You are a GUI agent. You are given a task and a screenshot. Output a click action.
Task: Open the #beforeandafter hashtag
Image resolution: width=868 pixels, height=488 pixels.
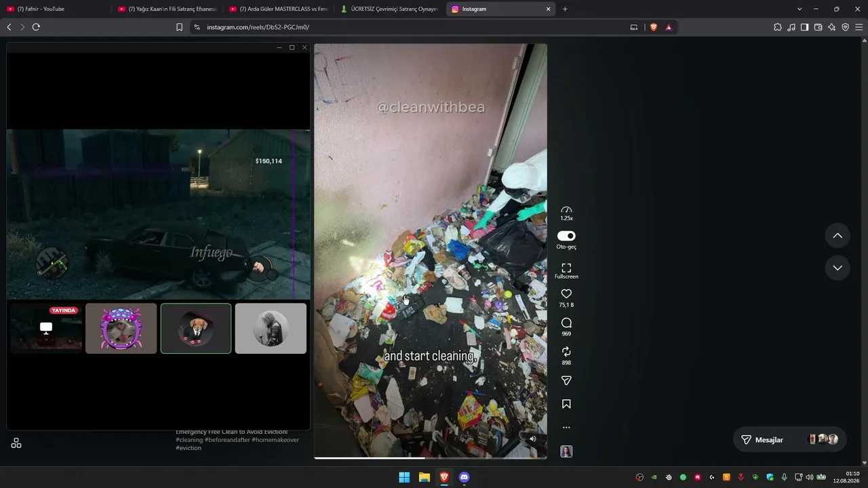point(227,440)
